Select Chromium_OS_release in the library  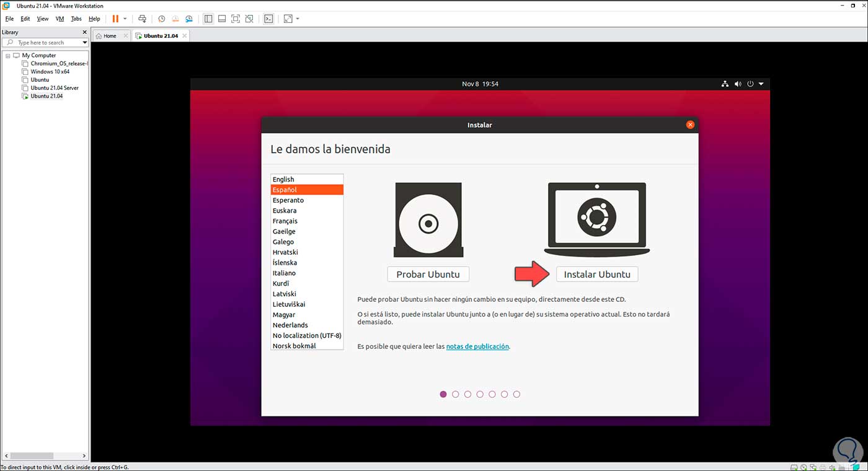point(60,63)
